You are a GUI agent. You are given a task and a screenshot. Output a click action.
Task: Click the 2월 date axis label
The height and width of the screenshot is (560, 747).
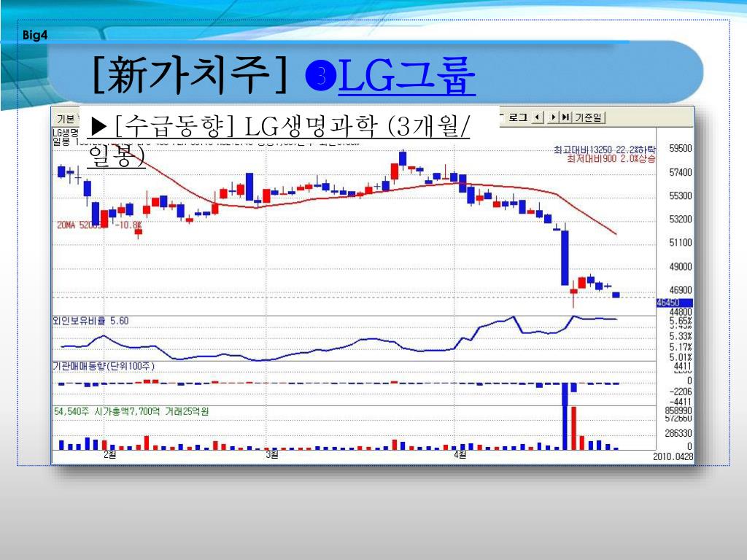point(110,454)
